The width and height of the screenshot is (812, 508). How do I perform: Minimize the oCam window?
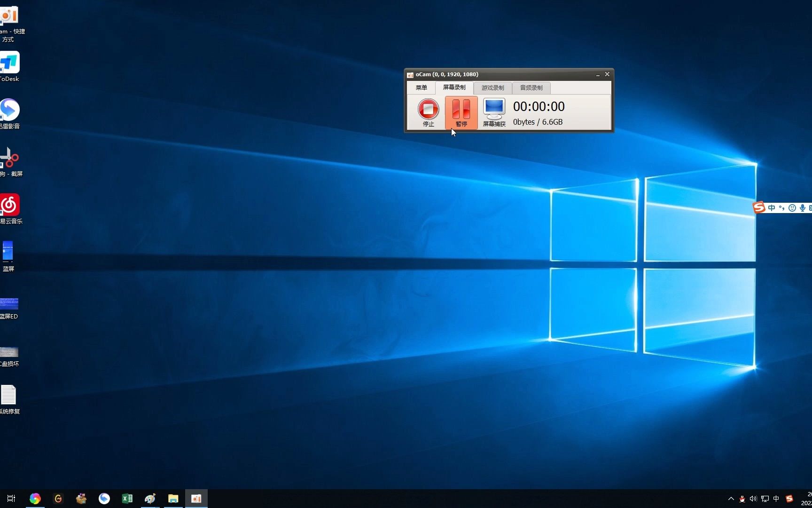(x=598, y=74)
